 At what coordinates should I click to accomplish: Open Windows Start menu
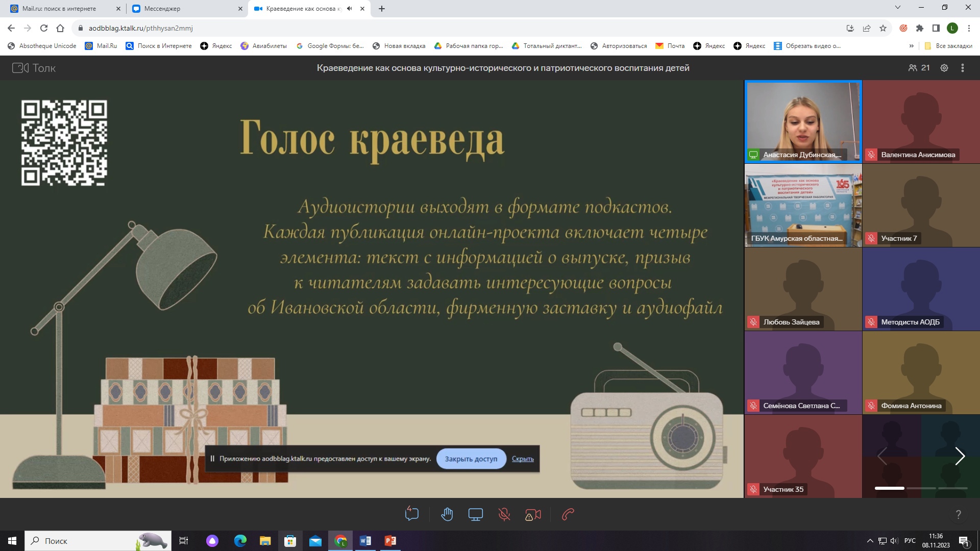click(12, 541)
